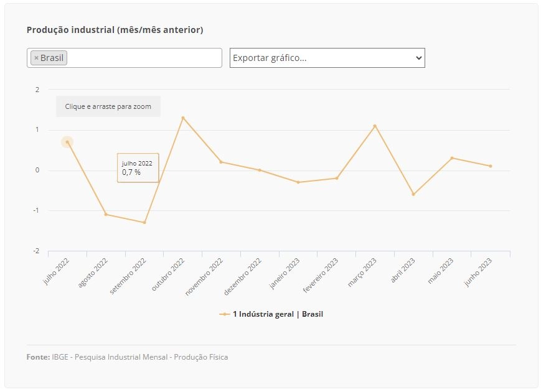Screen dimensions: 541x392
Task: Click the dropdown chevron arrow of Exportar gráfico
Action: click(418, 58)
